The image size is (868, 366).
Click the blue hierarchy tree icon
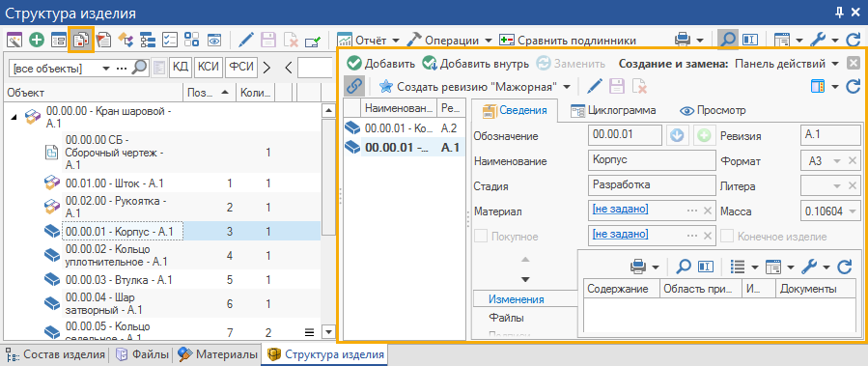click(x=148, y=40)
